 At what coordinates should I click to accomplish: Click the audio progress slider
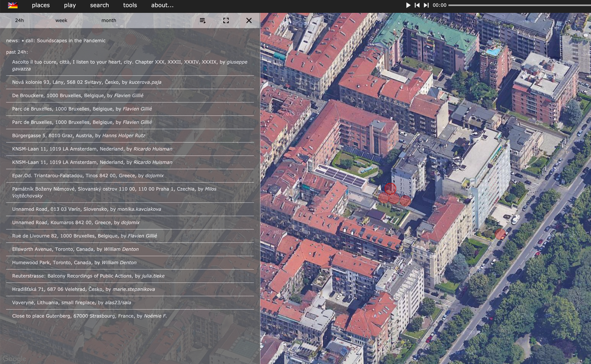(519, 5)
